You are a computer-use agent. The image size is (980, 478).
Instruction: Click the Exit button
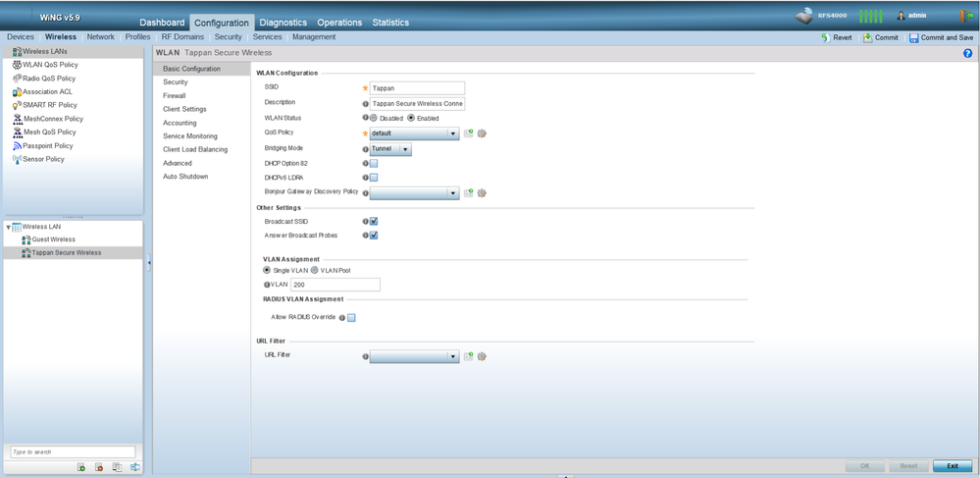coord(951,465)
